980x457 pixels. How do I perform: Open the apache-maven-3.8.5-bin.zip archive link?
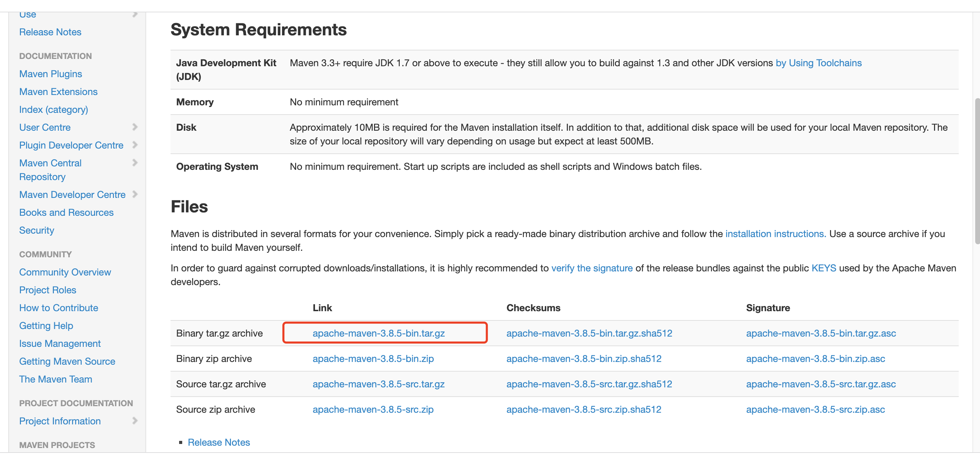click(374, 358)
